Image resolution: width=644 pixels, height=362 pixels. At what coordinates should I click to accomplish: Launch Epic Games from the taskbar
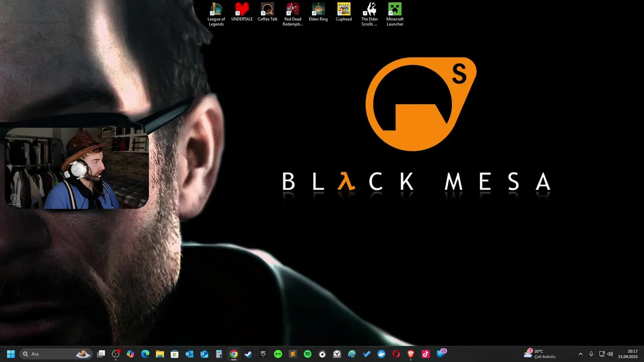(263, 354)
